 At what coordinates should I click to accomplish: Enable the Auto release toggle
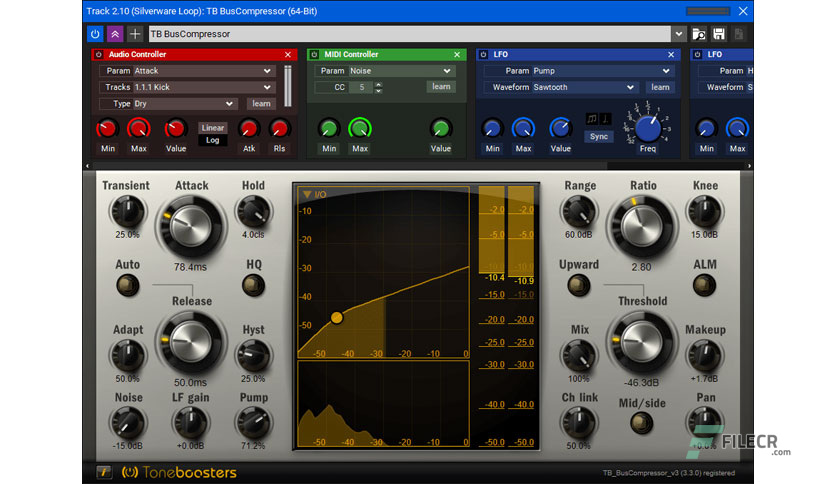[127, 286]
